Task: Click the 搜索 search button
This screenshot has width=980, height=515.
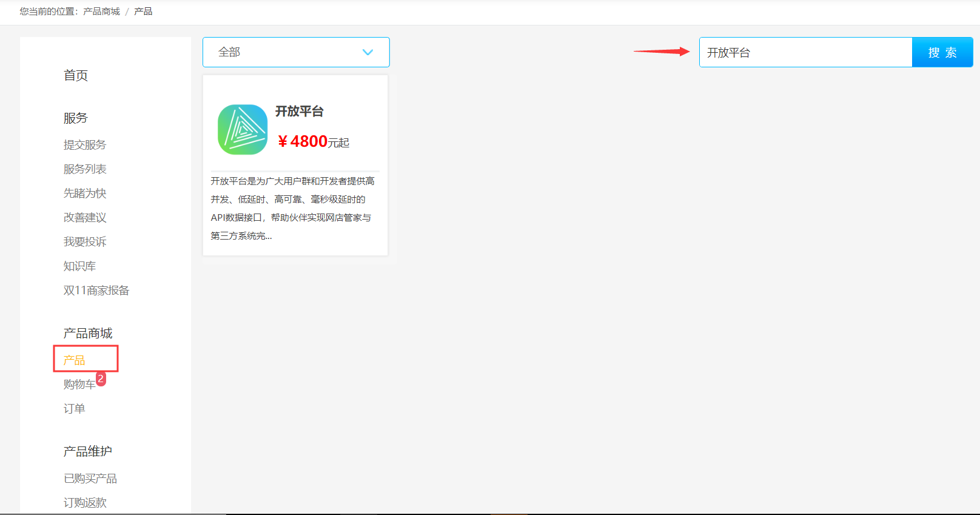Action: point(942,52)
